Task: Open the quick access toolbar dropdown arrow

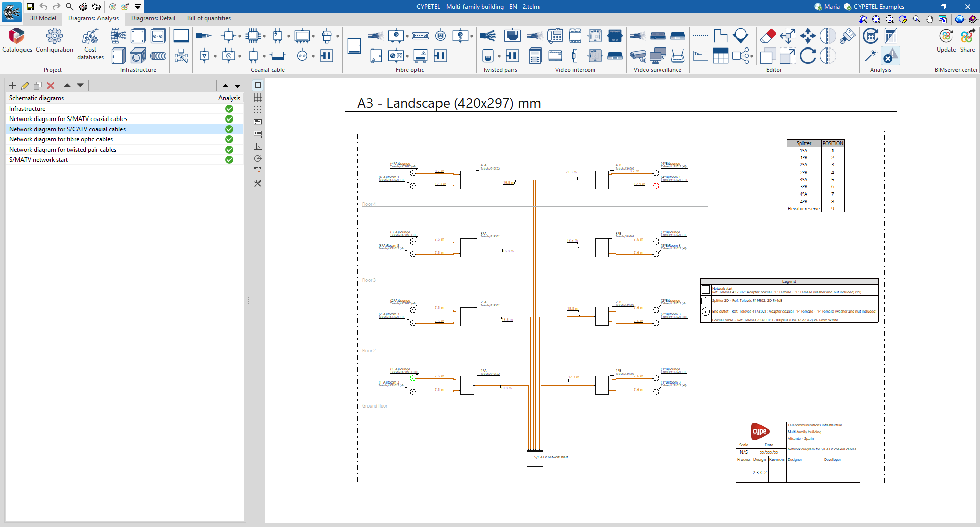Action: click(138, 7)
